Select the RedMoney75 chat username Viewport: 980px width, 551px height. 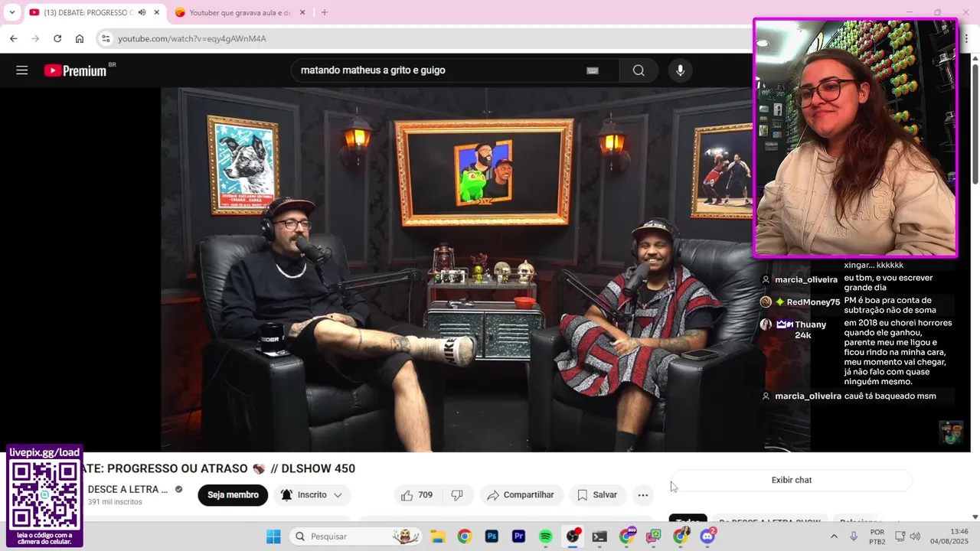pyautogui.click(x=813, y=302)
